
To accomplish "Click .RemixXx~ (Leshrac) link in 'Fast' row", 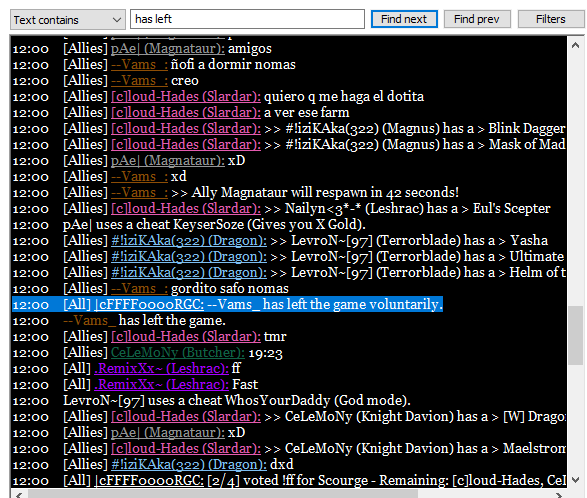I will tap(161, 385).
